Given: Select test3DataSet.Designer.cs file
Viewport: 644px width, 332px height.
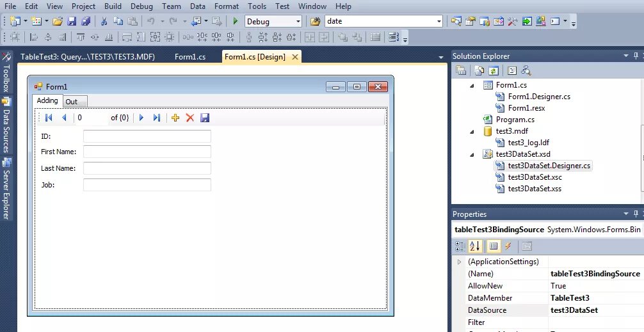Looking at the screenshot, I should (549, 166).
